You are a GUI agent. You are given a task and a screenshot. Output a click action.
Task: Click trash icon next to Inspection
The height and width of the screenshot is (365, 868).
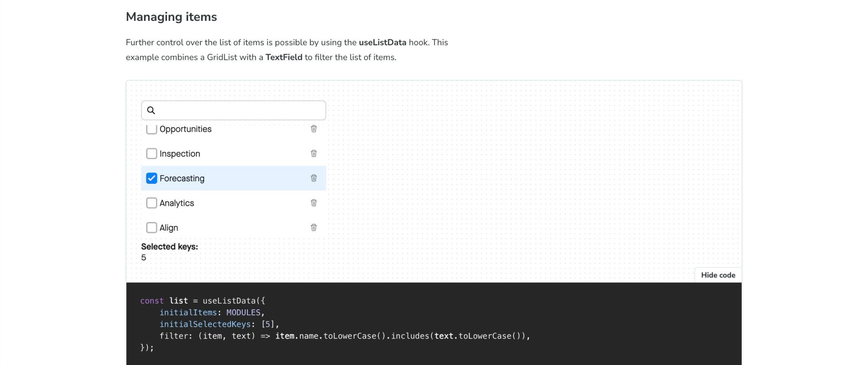314,153
